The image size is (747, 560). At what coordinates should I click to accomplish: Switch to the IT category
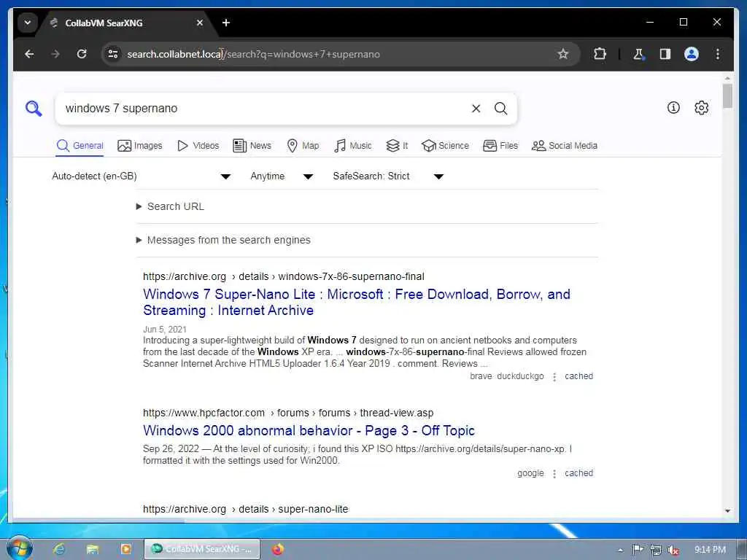(x=397, y=146)
